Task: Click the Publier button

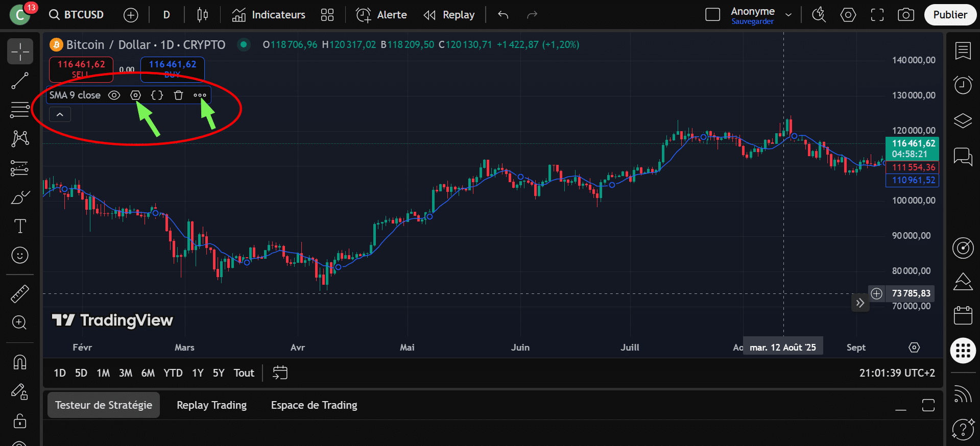Action: 950,15
